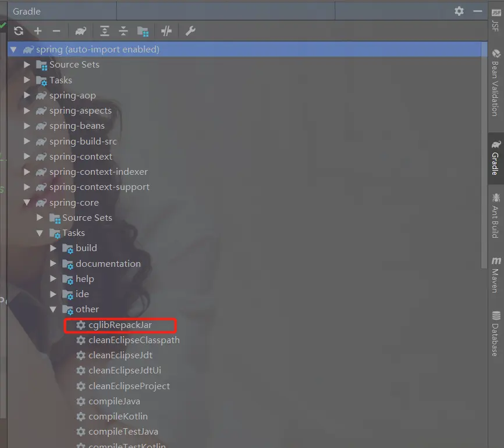
Task: Click the Expand All tree icon
Action: 105,31
